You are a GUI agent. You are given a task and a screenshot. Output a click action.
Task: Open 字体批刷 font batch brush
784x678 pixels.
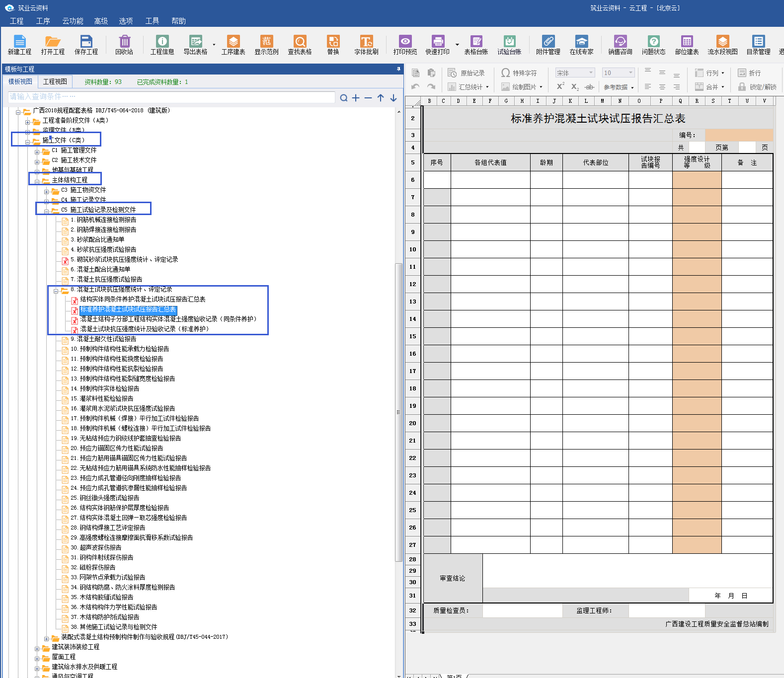(x=366, y=45)
